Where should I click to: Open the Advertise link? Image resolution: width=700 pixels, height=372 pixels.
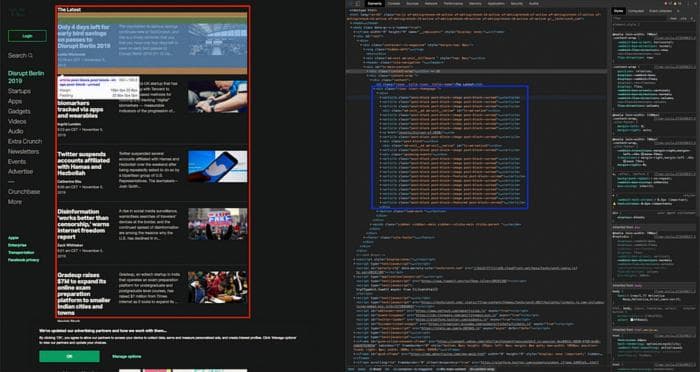click(x=21, y=171)
